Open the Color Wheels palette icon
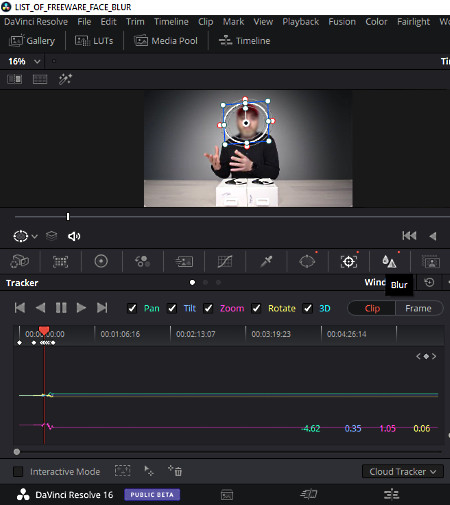This screenshot has height=505, width=450. point(101,261)
